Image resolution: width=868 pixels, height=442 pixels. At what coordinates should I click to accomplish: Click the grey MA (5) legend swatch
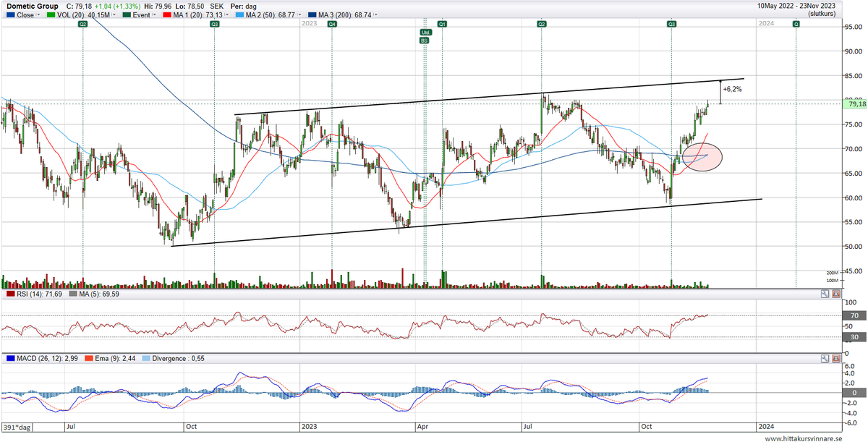coord(73,294)
